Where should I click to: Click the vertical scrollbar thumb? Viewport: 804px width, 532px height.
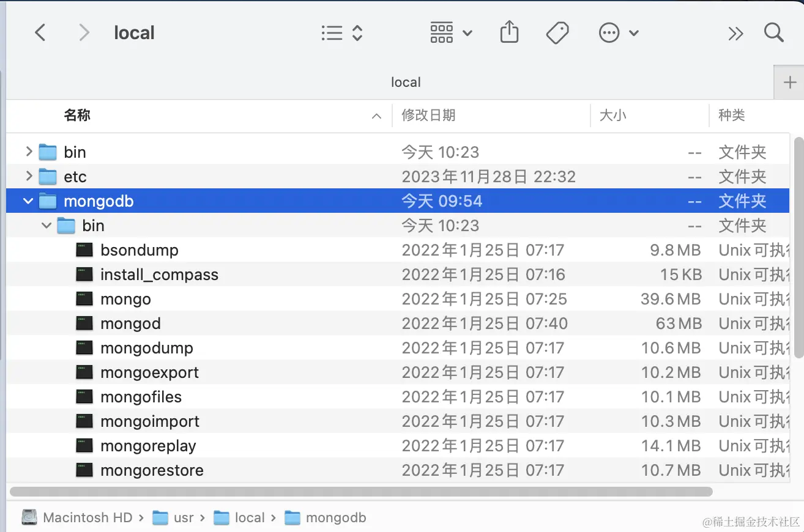click(798, 248)
